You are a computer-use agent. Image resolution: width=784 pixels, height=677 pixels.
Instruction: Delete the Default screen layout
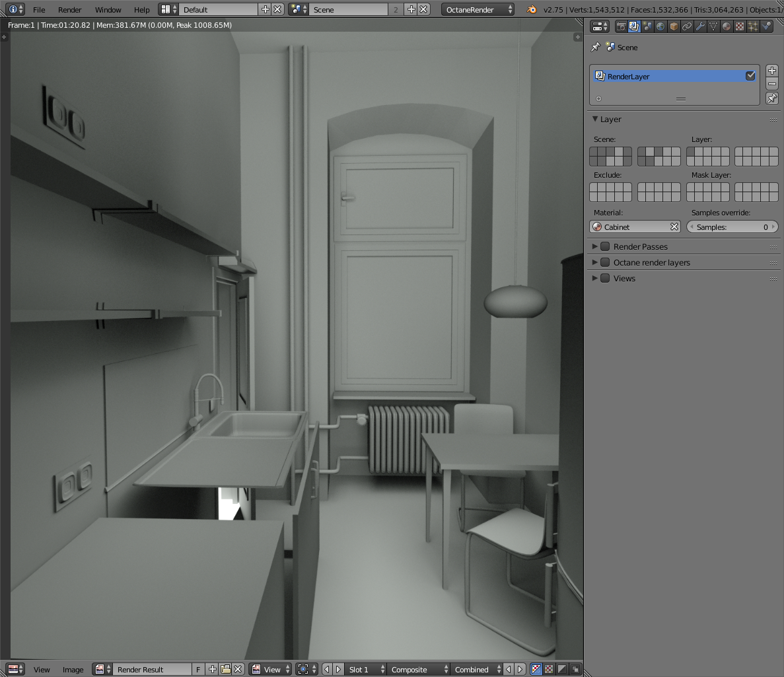[277, 9]
